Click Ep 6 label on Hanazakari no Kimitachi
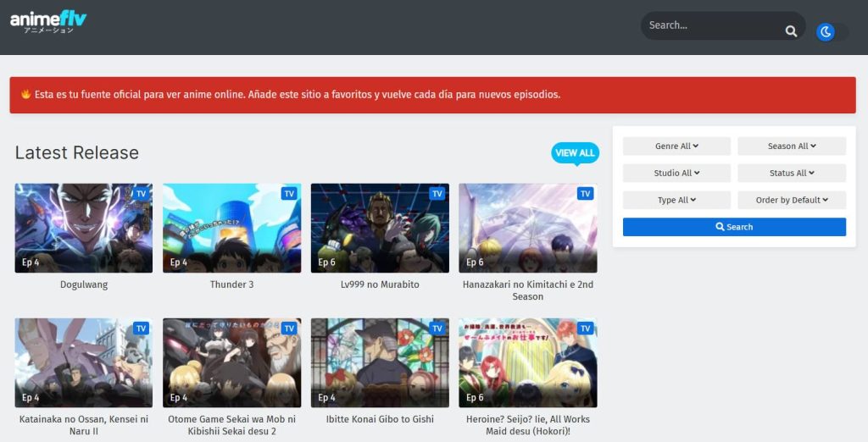 click(475, 262)
